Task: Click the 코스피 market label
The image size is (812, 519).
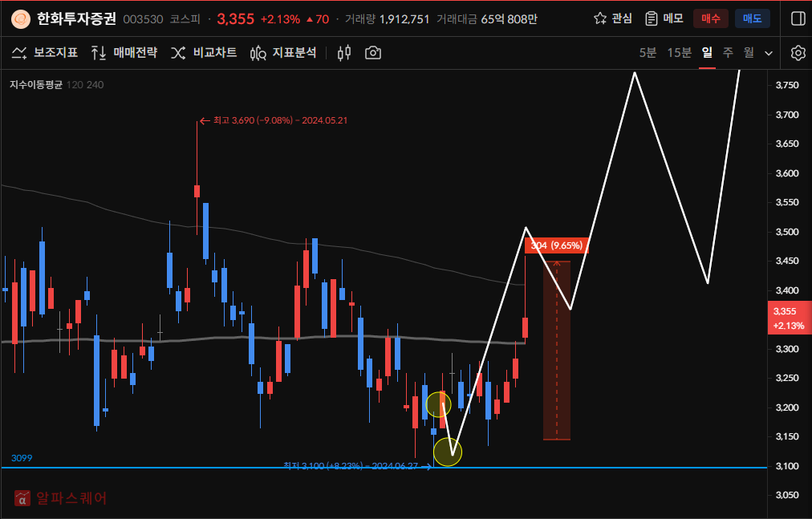Action: click(x=185, y=19)
